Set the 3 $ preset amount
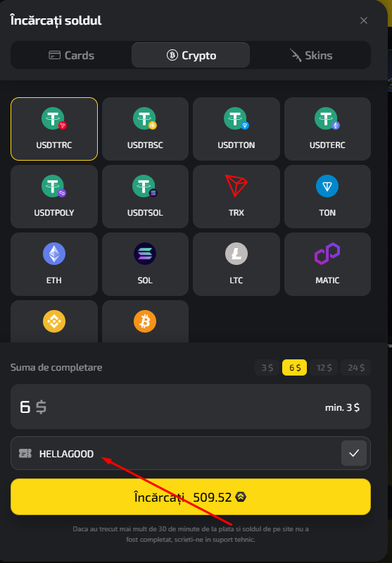This screenshot has width=392, height=563. tap(267, 368)
